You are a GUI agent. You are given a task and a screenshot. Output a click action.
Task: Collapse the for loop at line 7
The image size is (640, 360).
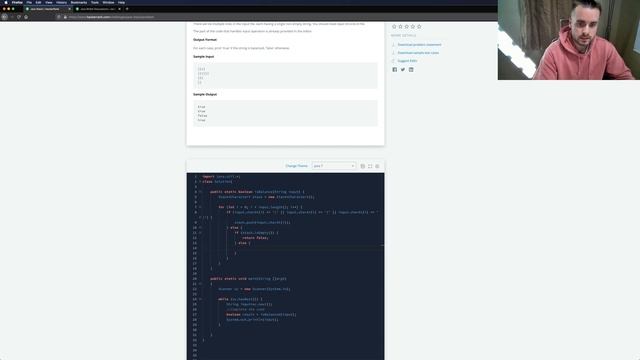click(200, 207)
